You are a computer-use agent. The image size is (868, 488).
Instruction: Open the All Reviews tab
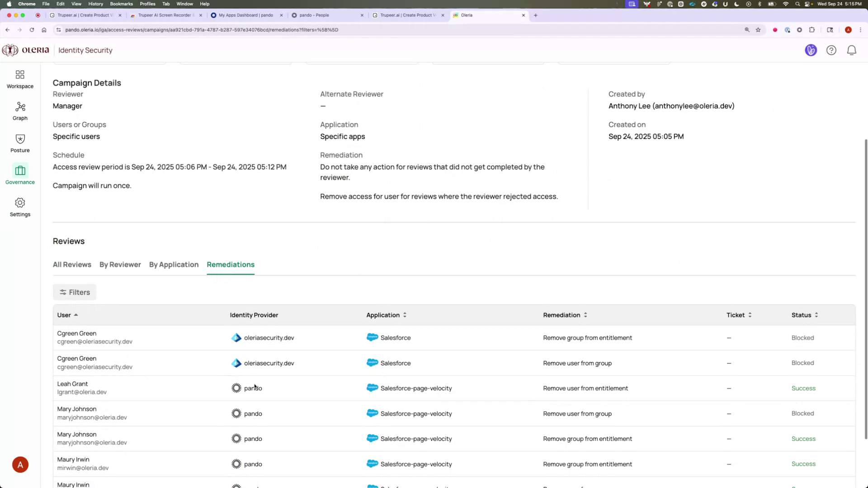tap(72, 264)
